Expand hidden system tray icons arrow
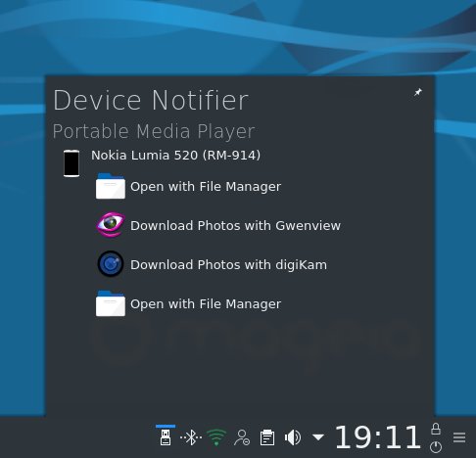 point(318,436)
